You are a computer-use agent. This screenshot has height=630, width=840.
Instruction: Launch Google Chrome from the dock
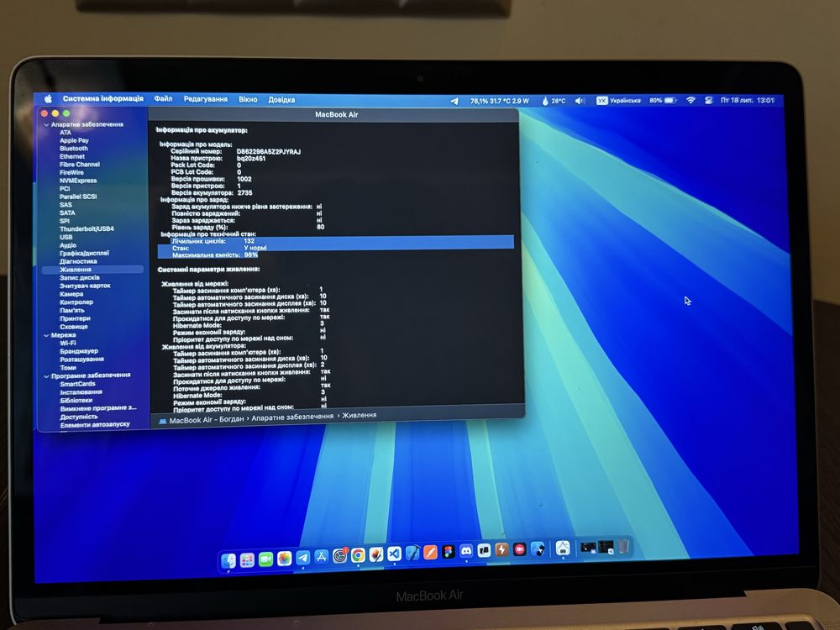point(358,555)
